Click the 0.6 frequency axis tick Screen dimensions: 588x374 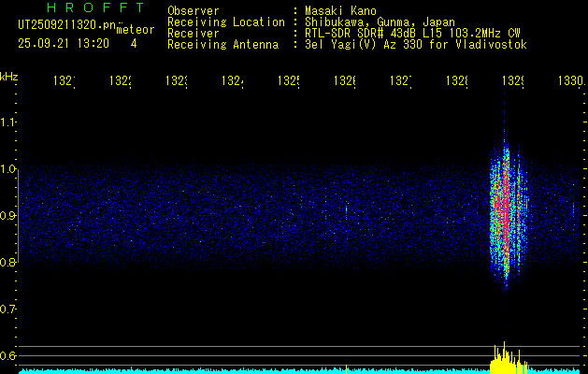pos(8,355)
